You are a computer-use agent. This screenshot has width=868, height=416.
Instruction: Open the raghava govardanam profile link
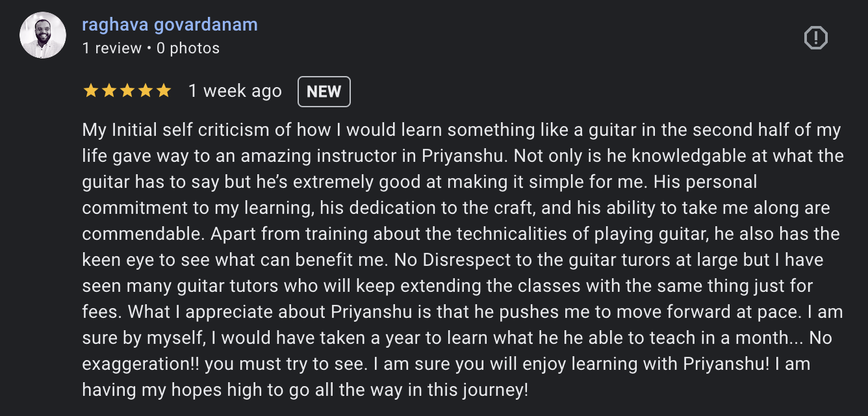(x=170, y=25)
